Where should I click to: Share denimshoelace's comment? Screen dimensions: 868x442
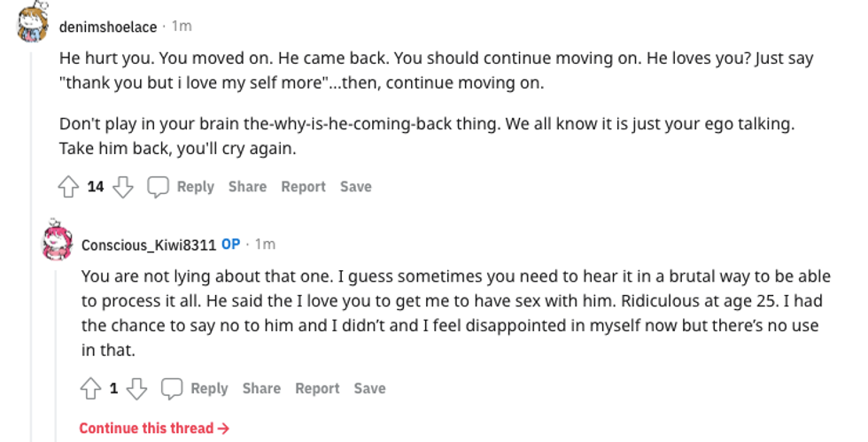click(247, 187)
